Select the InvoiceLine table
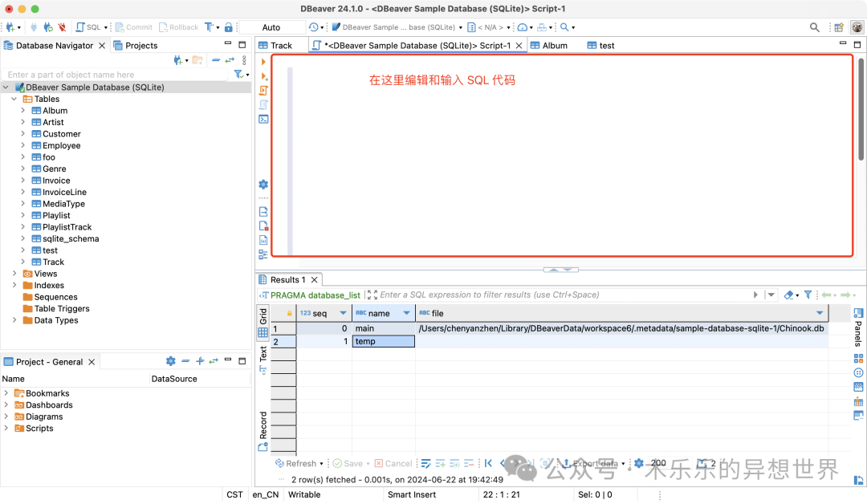This screenshot has height=504, width=867. [x=64, y=193]
